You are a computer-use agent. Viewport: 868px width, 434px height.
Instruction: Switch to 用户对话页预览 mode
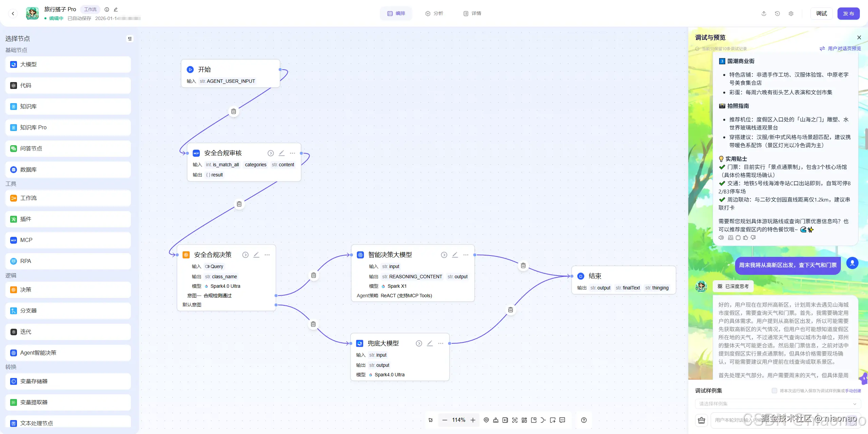840,49
